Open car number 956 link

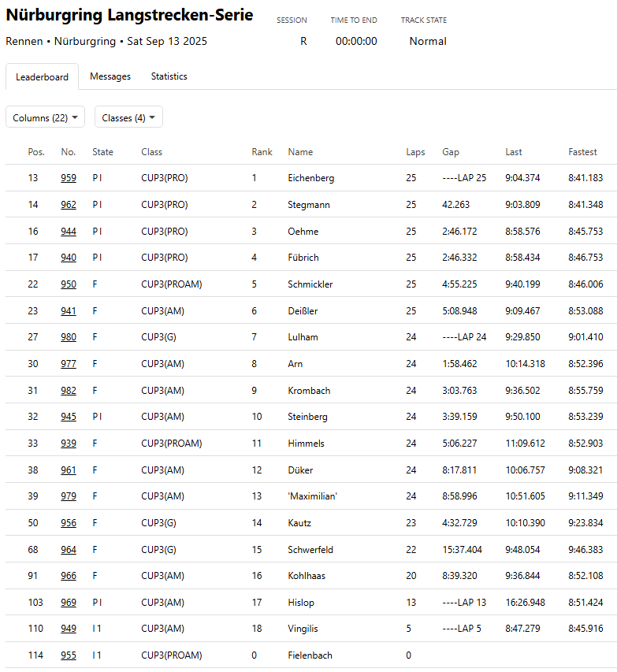coord(69,523)
